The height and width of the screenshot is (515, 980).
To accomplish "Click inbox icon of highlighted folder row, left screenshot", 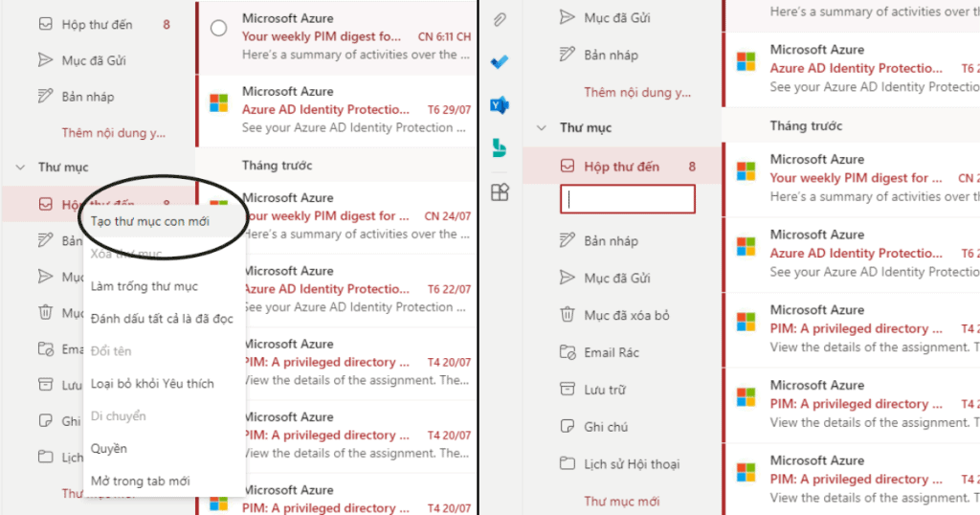I will point(46,205).
